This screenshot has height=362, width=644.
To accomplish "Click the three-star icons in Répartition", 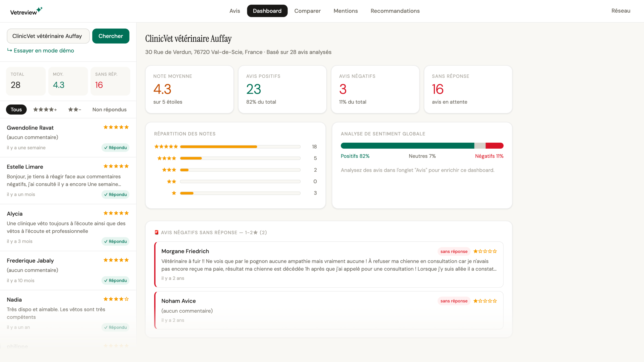I will (x=169, y=170).
